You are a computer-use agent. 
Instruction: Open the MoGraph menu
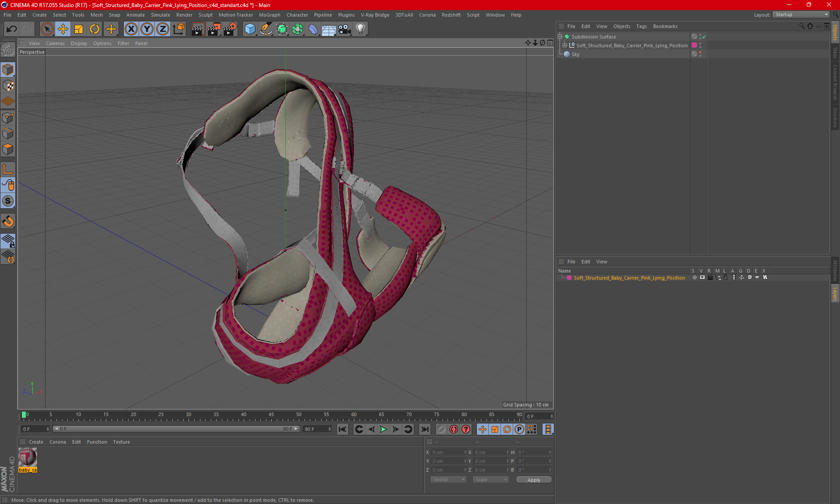point(269,15)
